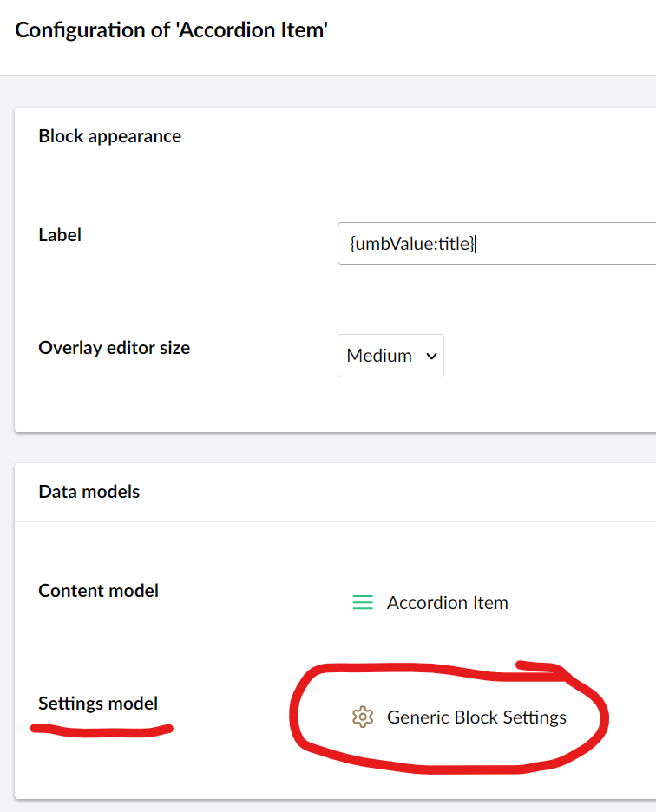The image size is (656, 812).
Task: Click the Data models section header
Action: [x=89, y=491]
